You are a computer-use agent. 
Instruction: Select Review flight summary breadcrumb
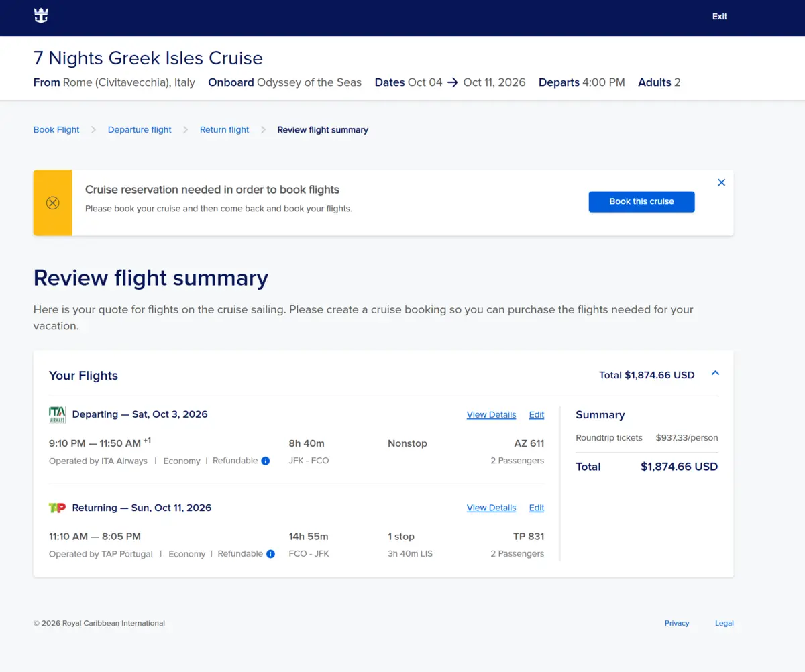pyautogui.click(x=323, y=130)
